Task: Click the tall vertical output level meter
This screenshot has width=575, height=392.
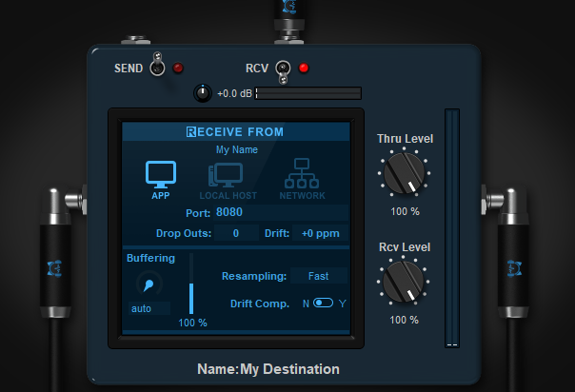Action: click(452, 227)
